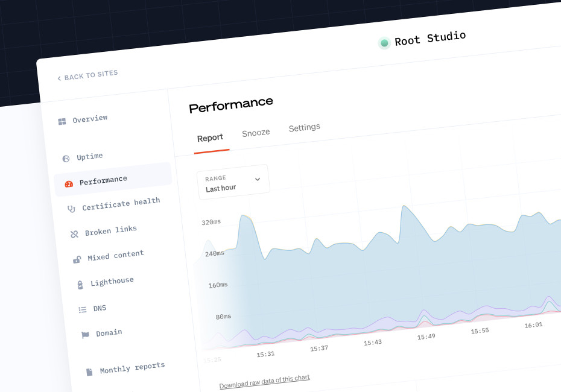Click the Lighthouse tower icon
The height and width of the screenshot is (392, 561).
click(x=80, y=285)
